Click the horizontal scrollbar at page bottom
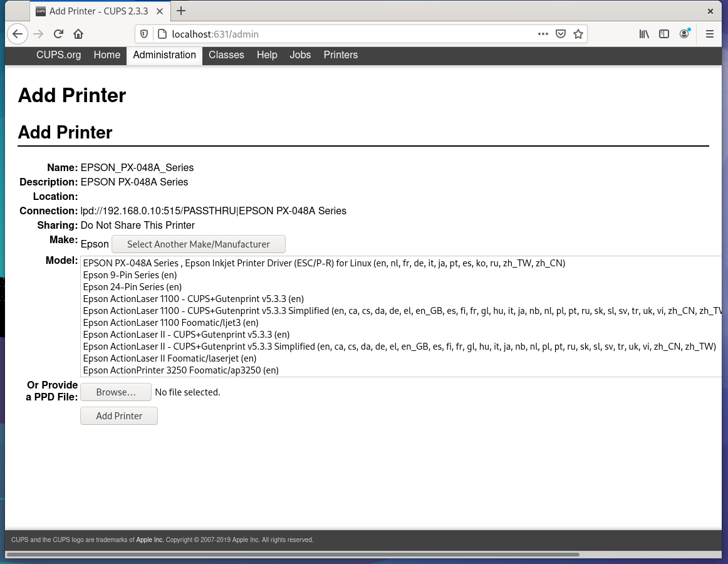 [293, 554]
